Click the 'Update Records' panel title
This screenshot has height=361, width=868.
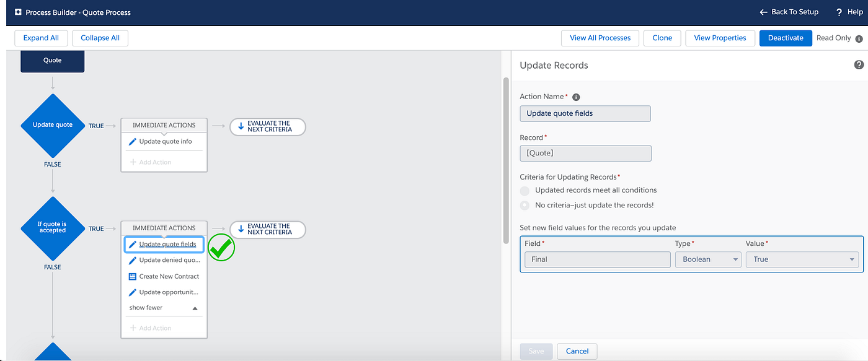(x=554, y=65)
